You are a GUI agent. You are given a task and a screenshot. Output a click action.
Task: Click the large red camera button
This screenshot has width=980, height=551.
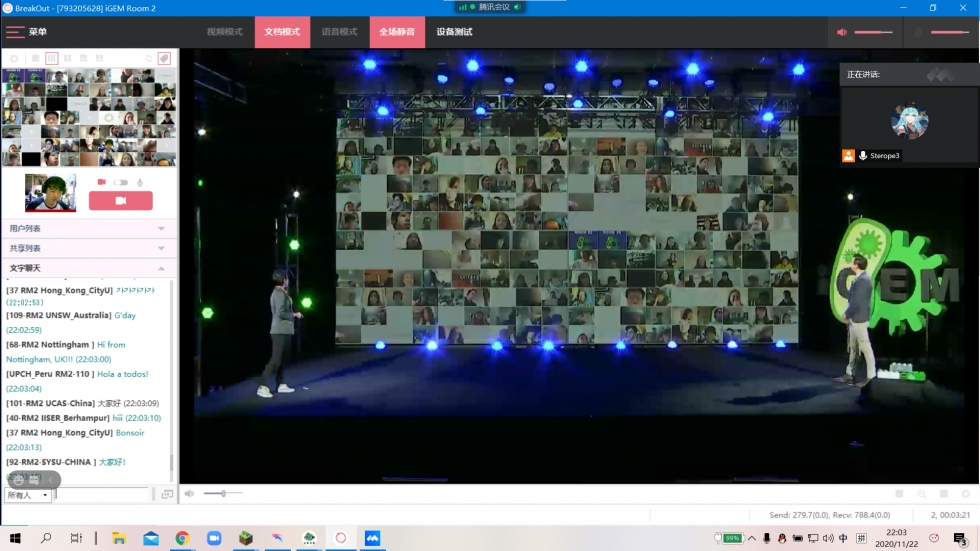click(x=121, y=201)
